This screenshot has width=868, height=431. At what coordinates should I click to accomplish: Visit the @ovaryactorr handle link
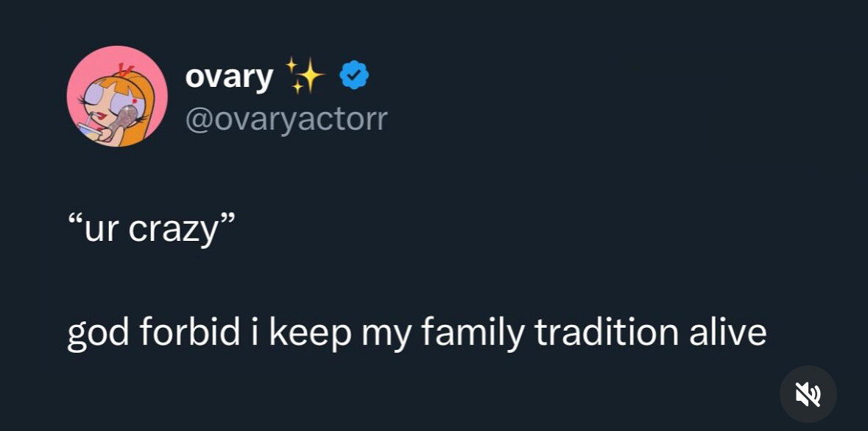click(x=286, y=119)
